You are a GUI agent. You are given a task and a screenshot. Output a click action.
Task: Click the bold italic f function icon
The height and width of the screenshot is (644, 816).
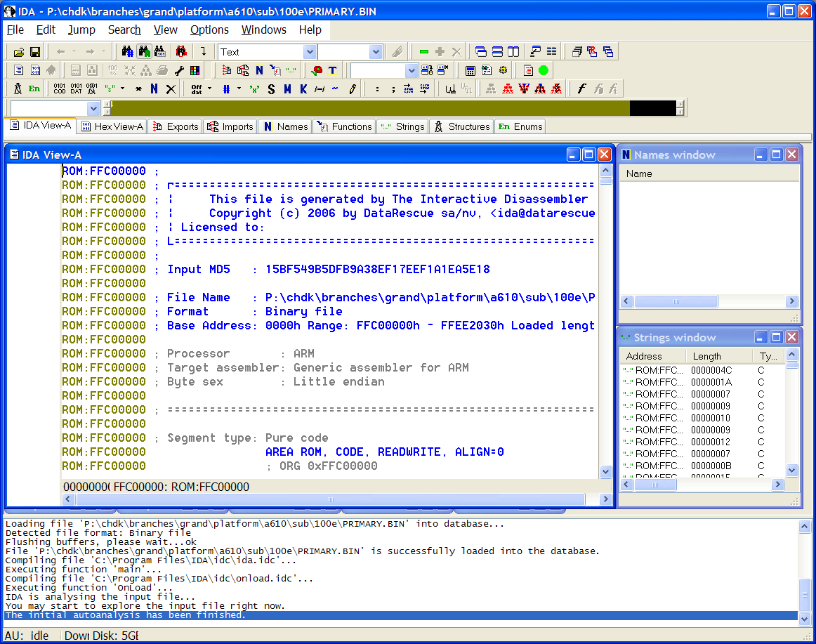point(581,88)
